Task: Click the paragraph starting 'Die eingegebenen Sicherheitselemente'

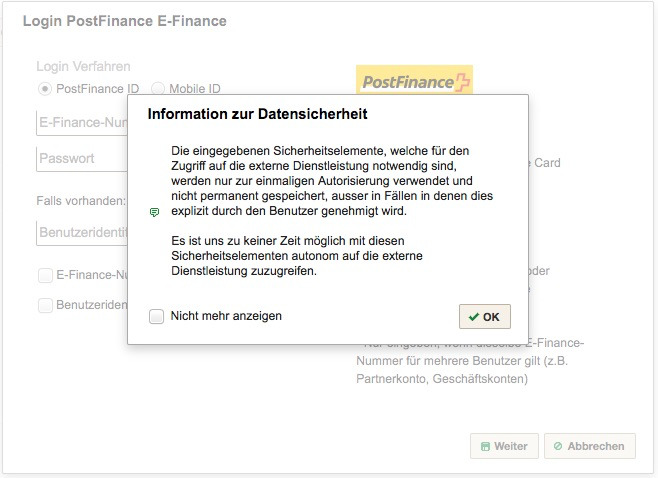Action: [x=332, y=181]
